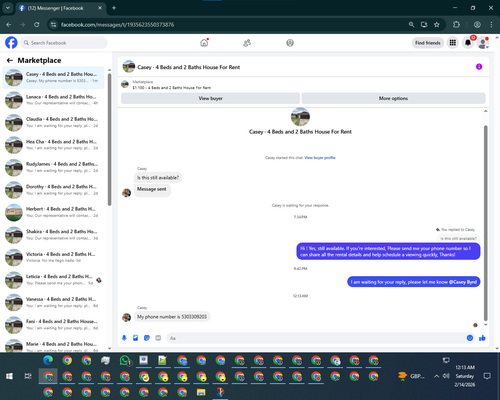
Task: Open File Explorer from taskbar
Action: (x=201, y=392)
